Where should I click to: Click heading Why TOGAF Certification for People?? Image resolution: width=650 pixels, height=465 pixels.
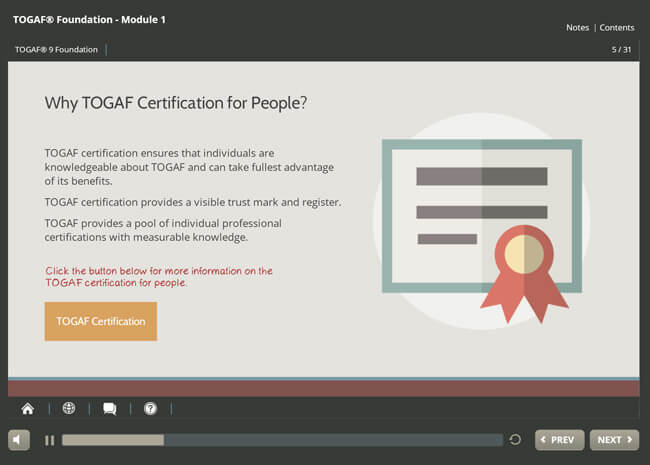[176, 103]
